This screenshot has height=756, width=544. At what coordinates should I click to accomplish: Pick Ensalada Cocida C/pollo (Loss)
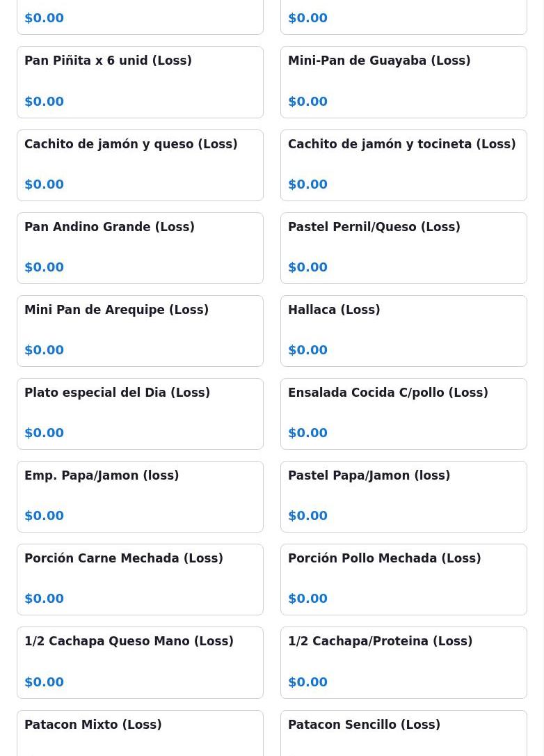[x=403, y=414]
